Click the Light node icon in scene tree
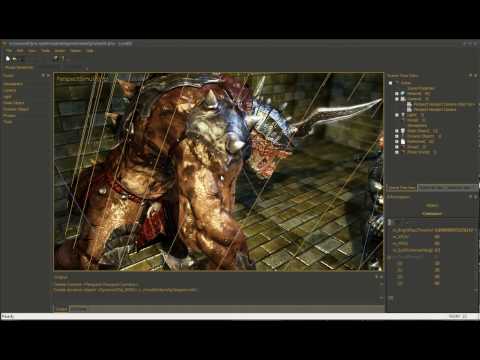480x360 pixels. tap(403, 115)
